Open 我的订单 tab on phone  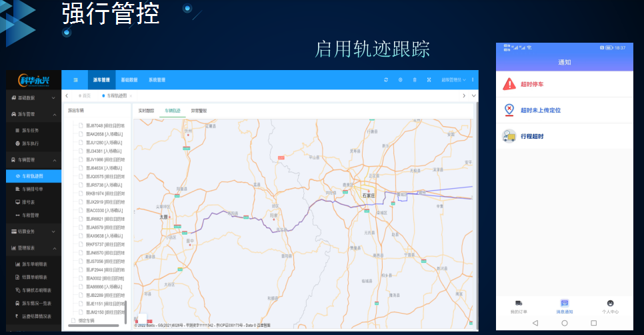[519, 307]
